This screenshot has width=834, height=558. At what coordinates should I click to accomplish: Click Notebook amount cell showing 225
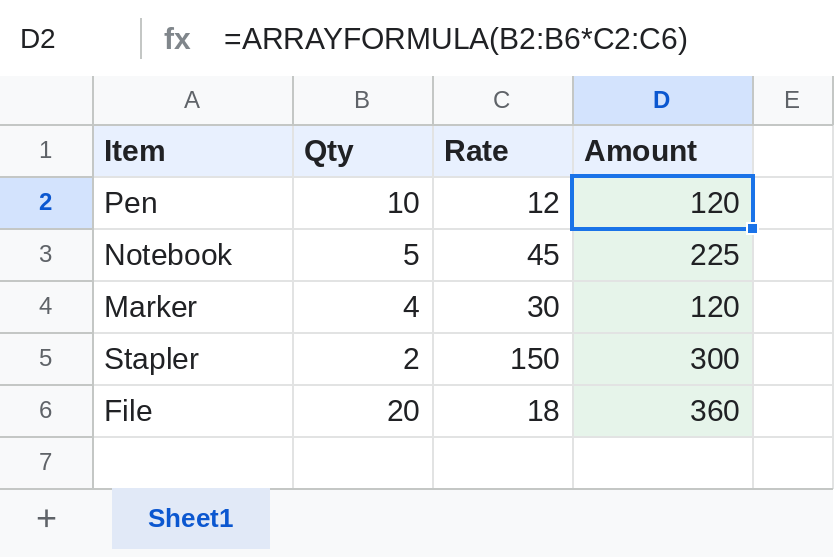(663, 255)
